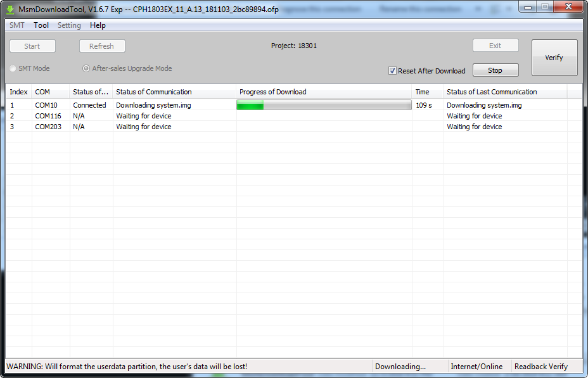Click the userdata WARNING status bar message
The width and height of the screenshot is (588, 378).
pos(127,367)
